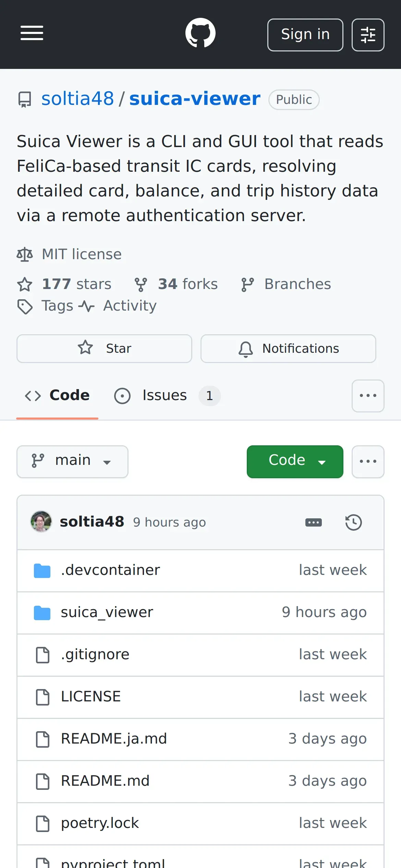The height and width of the screenshot is (868, 401).
Task: Star the suica-viewer repository
Action: [104, 349]
